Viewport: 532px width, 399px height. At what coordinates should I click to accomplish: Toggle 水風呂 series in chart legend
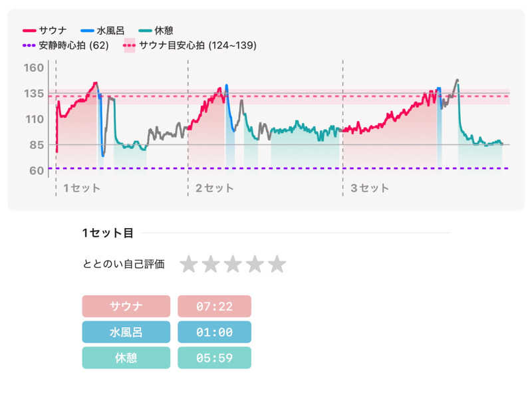tap(102, 31)
